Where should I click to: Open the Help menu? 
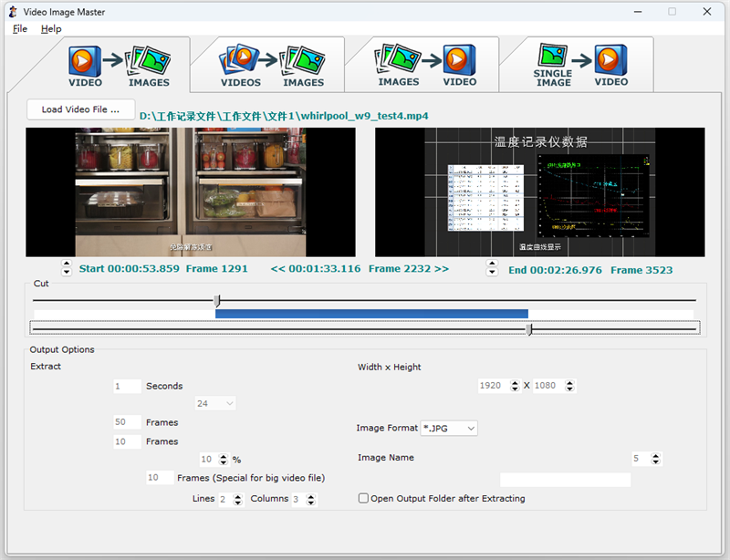point(51,28)
